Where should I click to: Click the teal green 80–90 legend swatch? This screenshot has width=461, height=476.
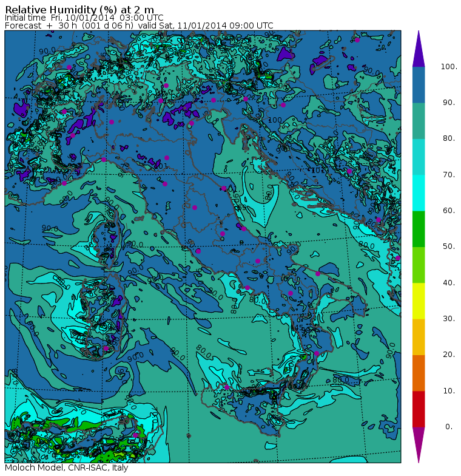tap(419, 121)
